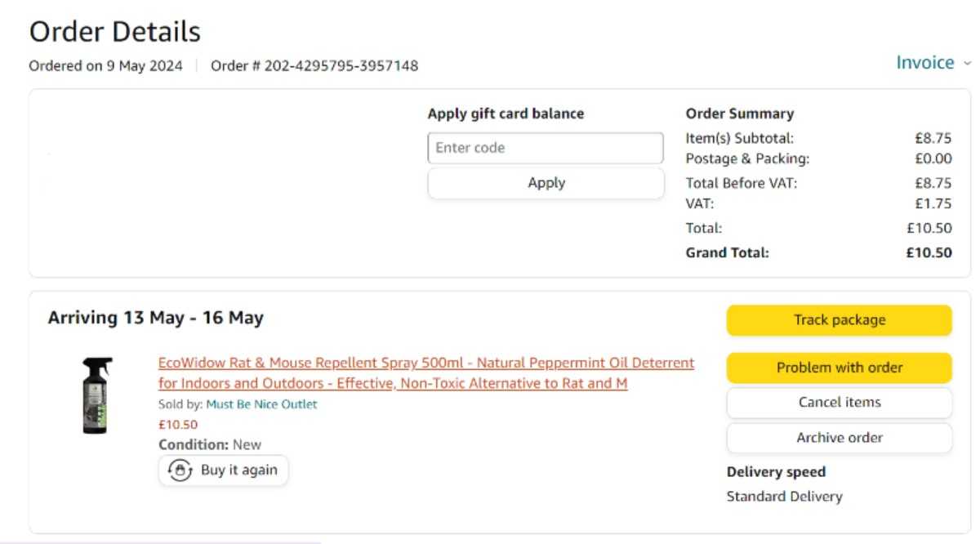Click the Arriving 13 May - 16 May heading
980x544 pixels.
tap(155, 318)
